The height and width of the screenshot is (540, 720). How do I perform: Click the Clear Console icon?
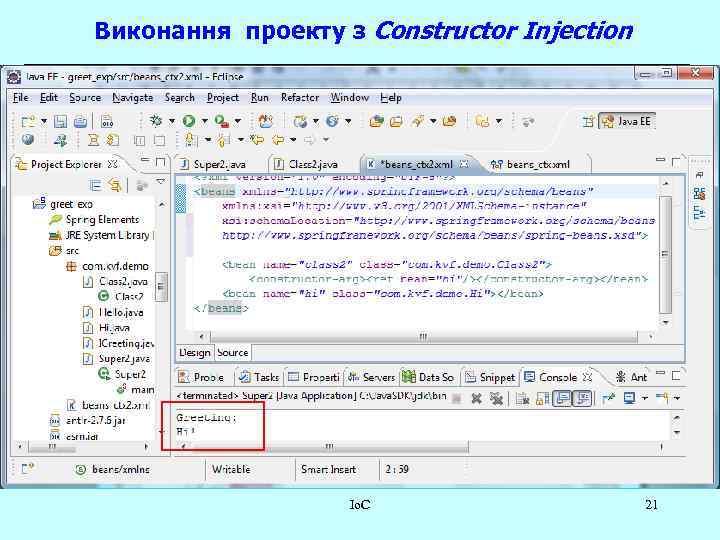(522, 399)
